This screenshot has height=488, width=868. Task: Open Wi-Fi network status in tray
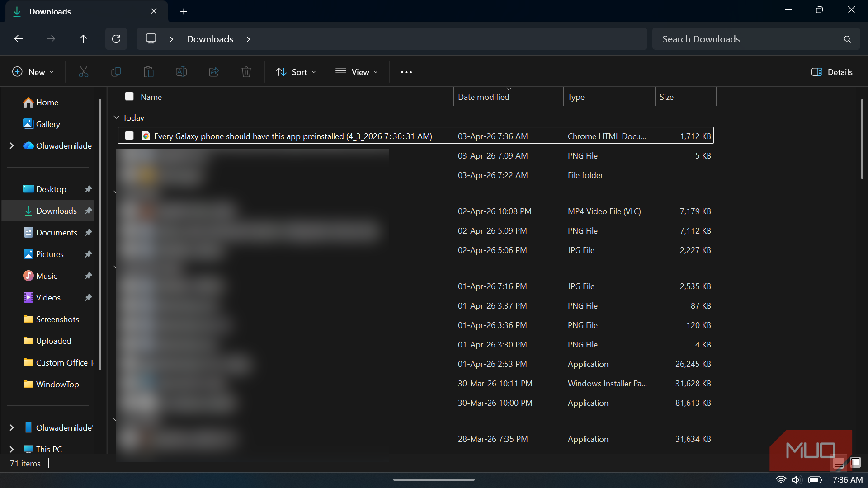781,480
